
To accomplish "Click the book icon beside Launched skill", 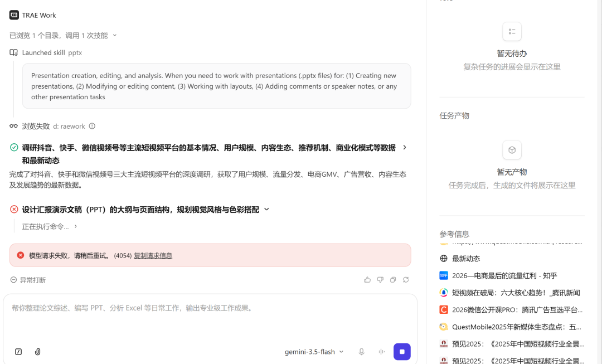I will point(14,52).
